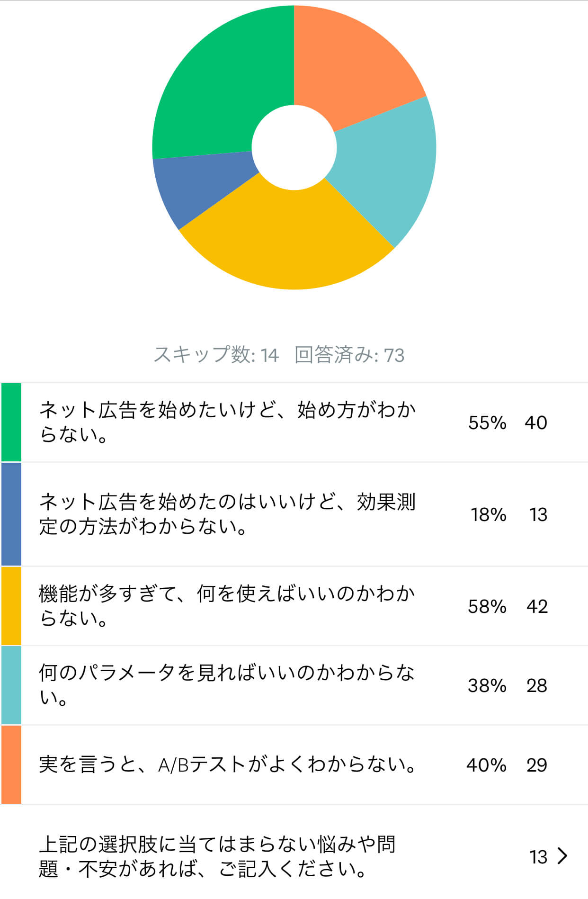
Task: Select the answer 機能が多すぎて何を使えばいいのか
Action: (294, 606)
